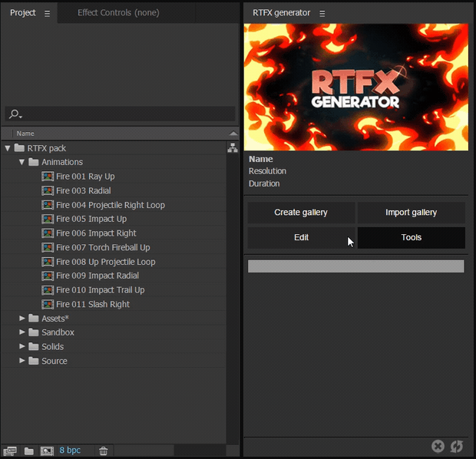The height and width of the screenshot is (459, 476).
Task: Collapse the RTFX pack folder
Action: tap(8, 148)
